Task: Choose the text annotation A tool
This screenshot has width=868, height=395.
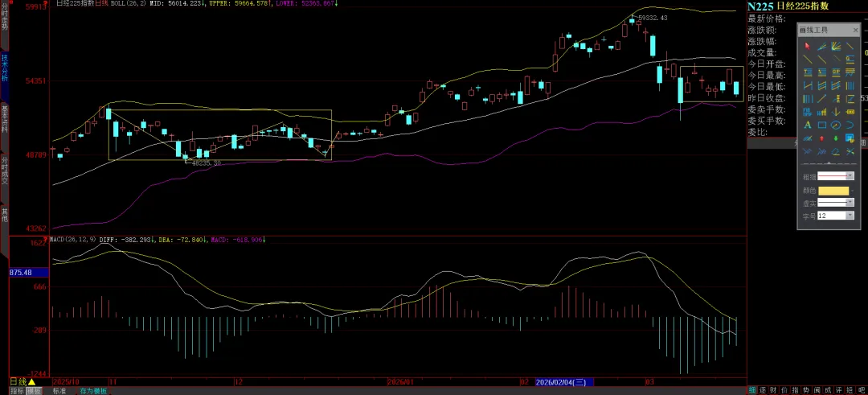Action: (807, 125)
